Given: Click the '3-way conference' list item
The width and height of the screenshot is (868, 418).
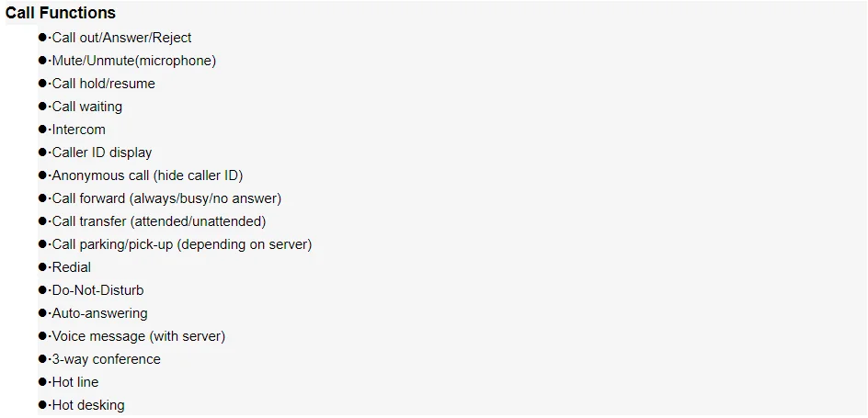Looking at the screenshot, I should pos(106,359).
